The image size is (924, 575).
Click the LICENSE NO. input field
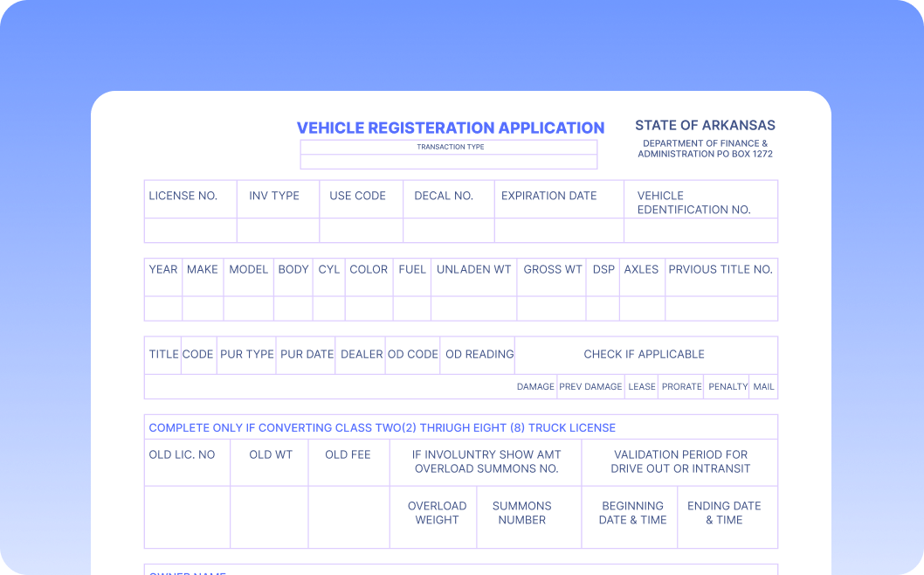click(190, 230)
